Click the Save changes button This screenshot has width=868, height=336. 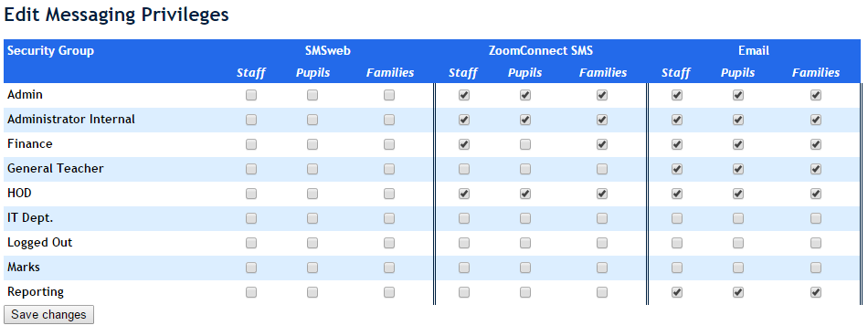pos(48,314)
